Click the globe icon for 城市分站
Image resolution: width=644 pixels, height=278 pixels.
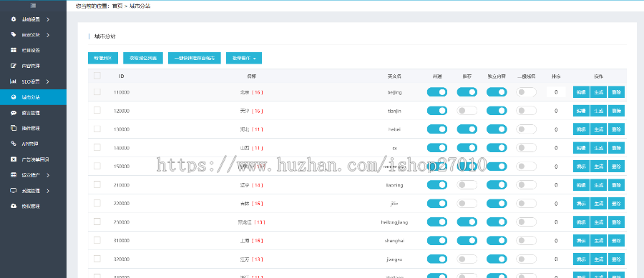click(14, 97)
